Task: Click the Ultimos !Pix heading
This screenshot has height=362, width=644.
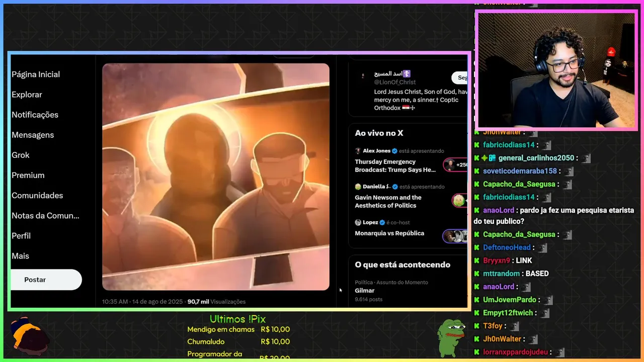Action: point(237,319)
